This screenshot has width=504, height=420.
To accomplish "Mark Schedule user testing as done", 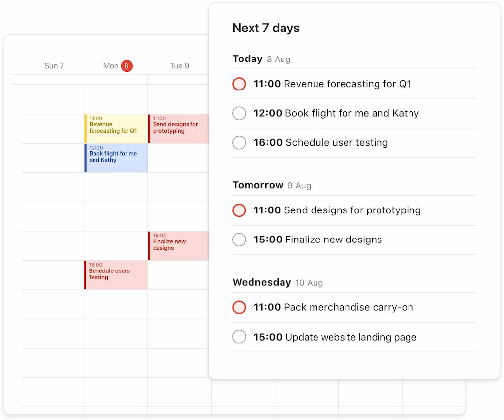I will click(239, 143).
